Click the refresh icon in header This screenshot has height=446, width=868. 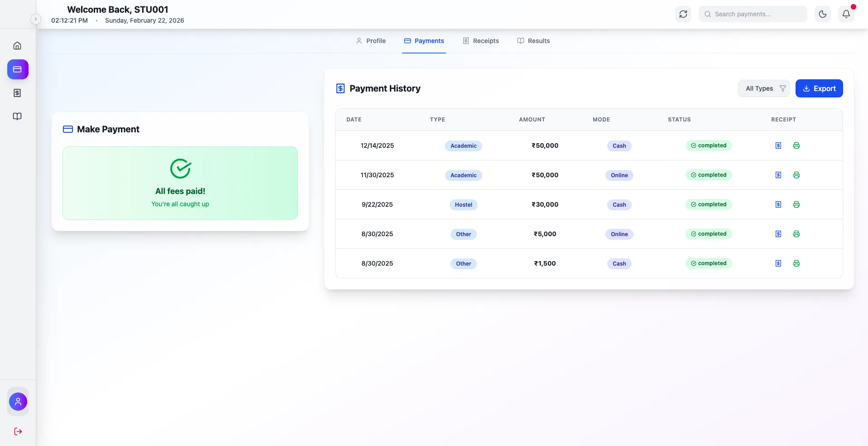683,14
